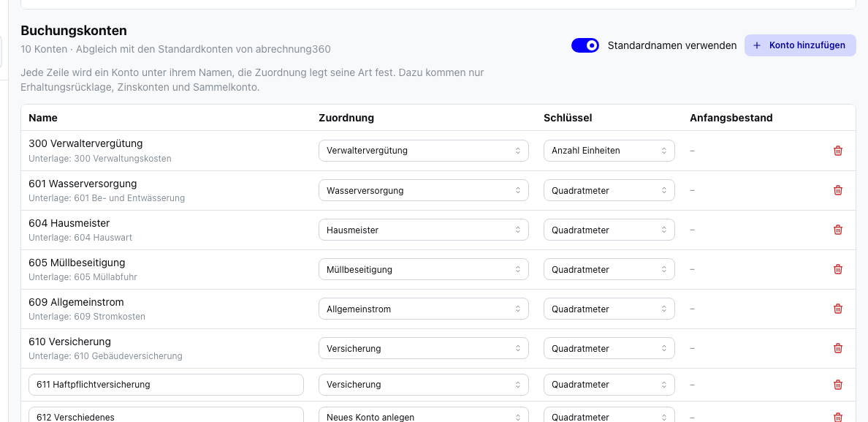Open Schlüssel dropdown for 611 Haftpflichtversicherung
Screen dimensions: 868x422
coord(609,385)
